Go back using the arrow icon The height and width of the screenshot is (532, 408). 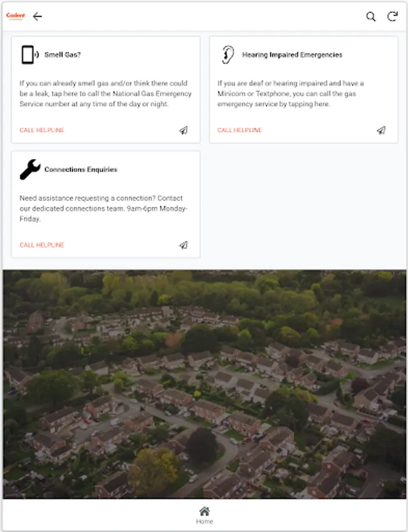[37, 17]
